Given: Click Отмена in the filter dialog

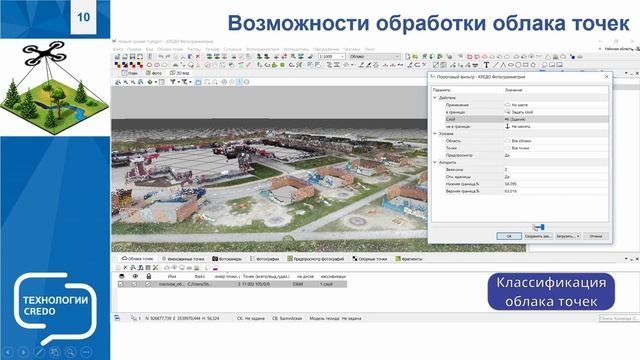Looking at the screenshot, I should point(596,236).
